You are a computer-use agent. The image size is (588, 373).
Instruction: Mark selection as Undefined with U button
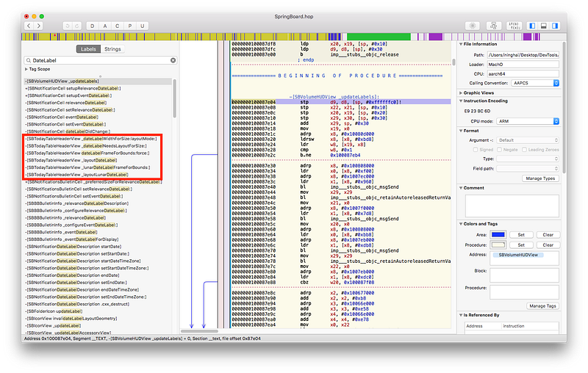point(142,26)
